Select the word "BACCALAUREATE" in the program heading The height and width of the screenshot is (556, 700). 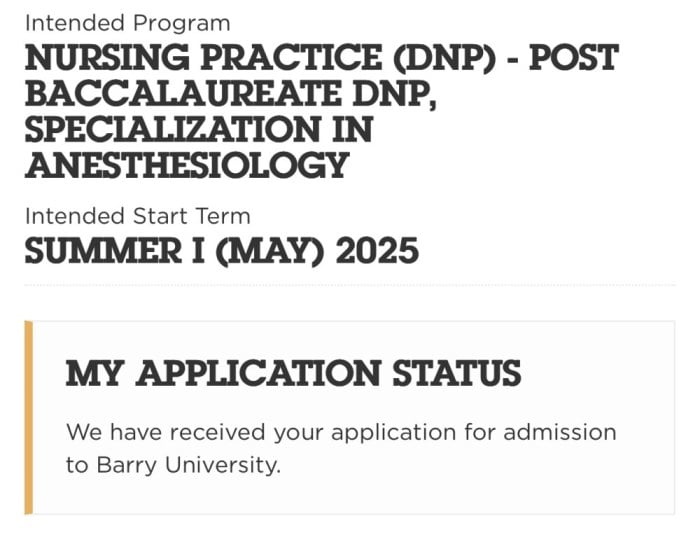coord(184,93)
